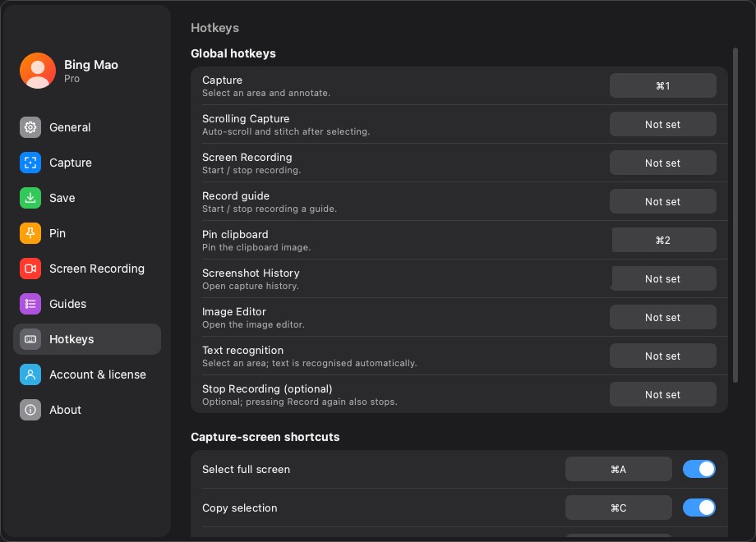
Task: Click 'Open capture history.' description
Action: point(251,286)
